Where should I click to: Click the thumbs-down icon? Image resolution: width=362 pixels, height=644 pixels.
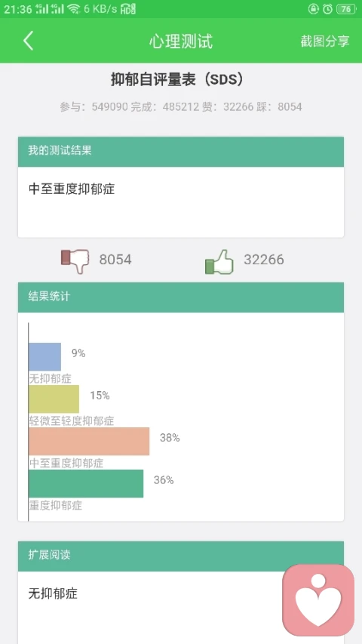(75, 260)
